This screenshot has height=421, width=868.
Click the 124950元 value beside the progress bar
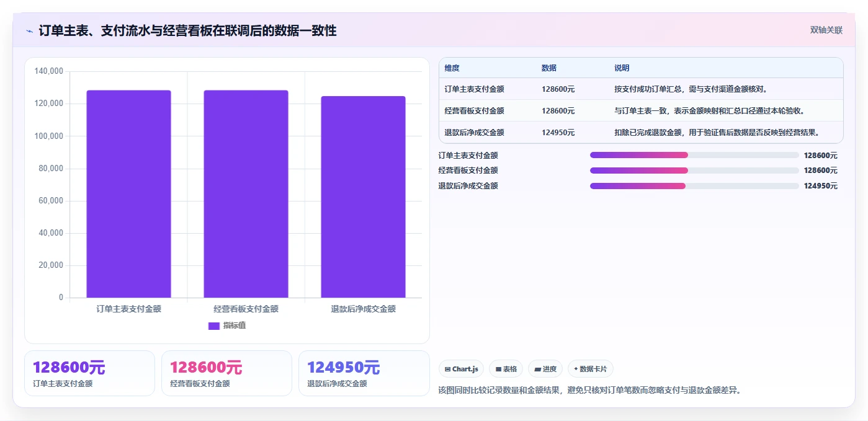tap(820, 186)
